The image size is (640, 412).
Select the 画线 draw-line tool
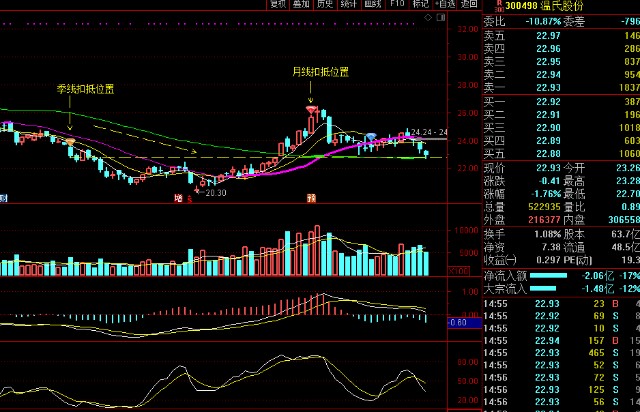pos(373,4)
